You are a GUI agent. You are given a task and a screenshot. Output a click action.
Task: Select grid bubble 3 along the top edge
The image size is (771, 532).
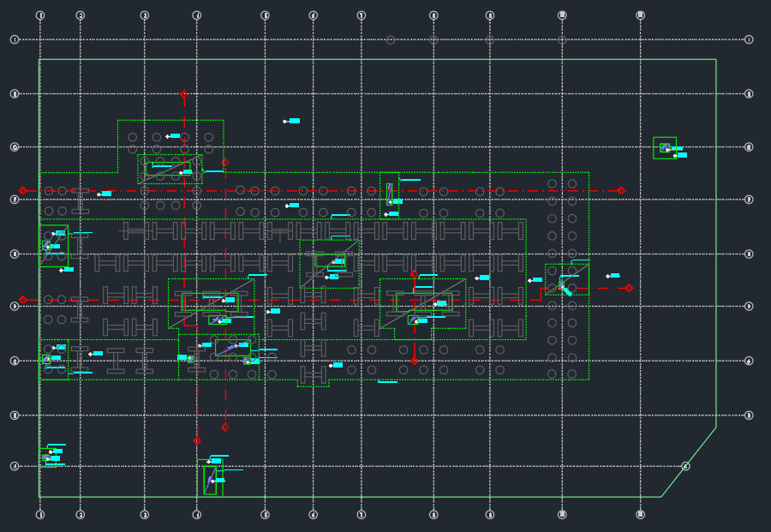click(x=145, y=15)
